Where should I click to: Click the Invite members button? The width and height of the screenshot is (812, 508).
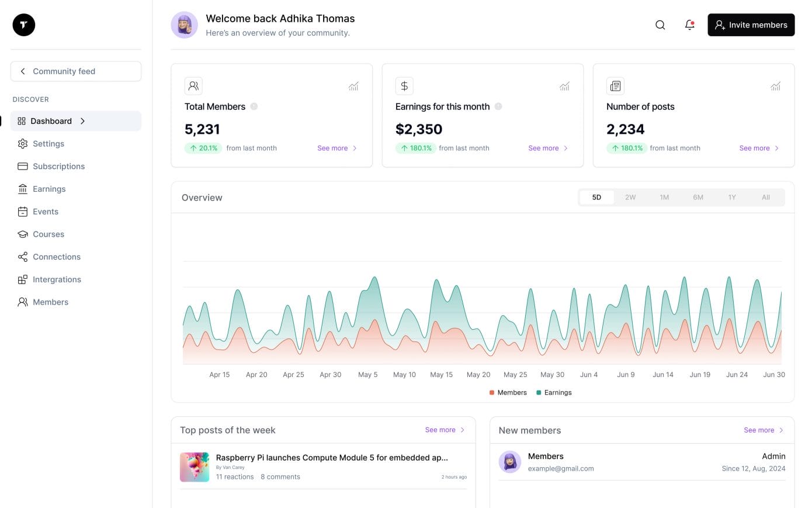pyautogui.click(x=751, y=25)
